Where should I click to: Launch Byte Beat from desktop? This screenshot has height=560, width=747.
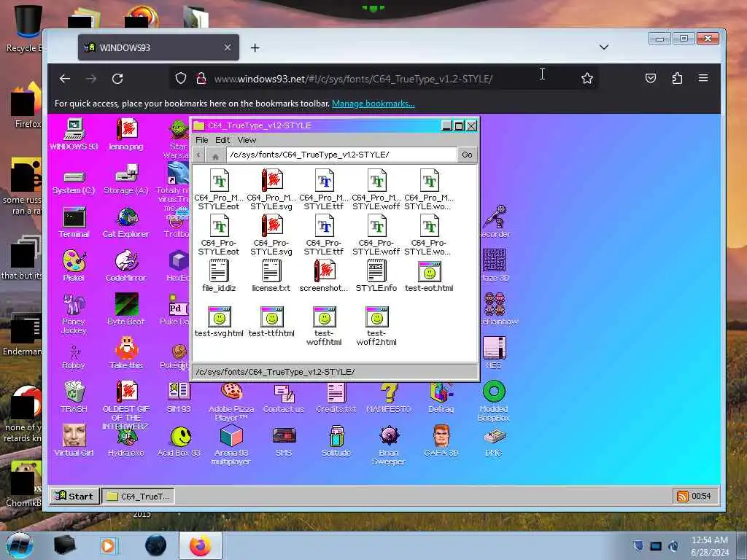[125, 309]
